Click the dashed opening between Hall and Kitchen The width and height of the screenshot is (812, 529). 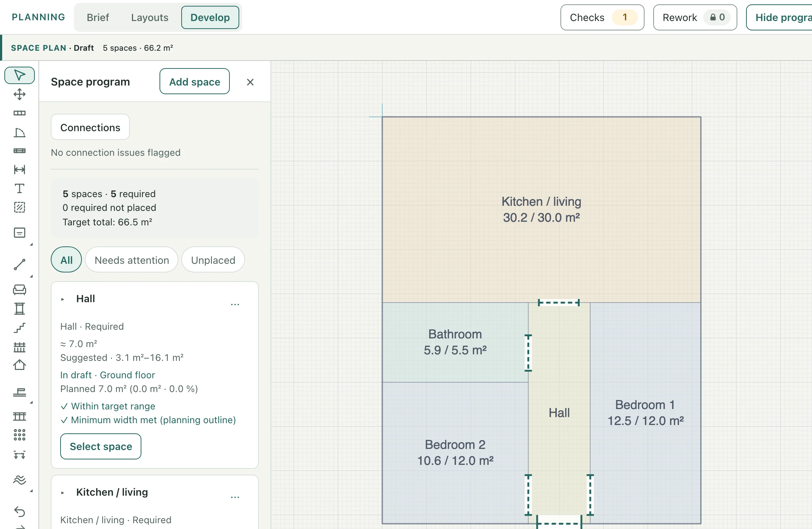pyautogui.click(x=559, y=303)
